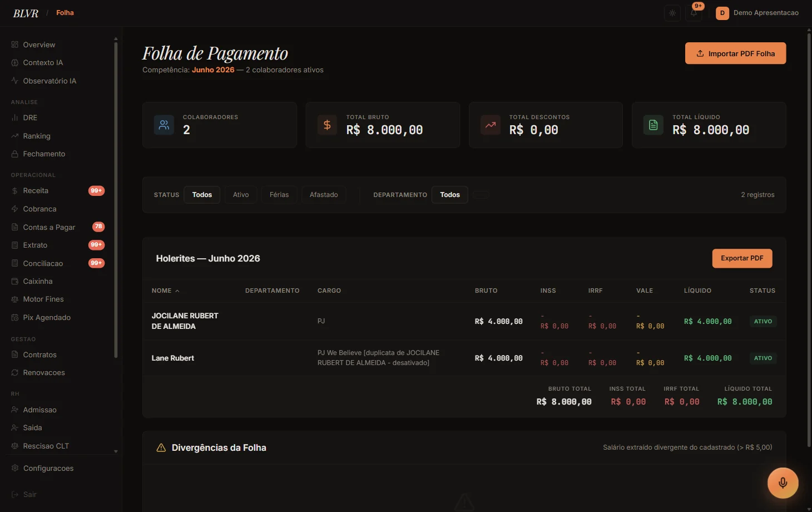Image resolution: width=812 pixels, height=512 pixels.
Task: Open the Pix Agendado calendar icon
Action: tap(15, 318)
